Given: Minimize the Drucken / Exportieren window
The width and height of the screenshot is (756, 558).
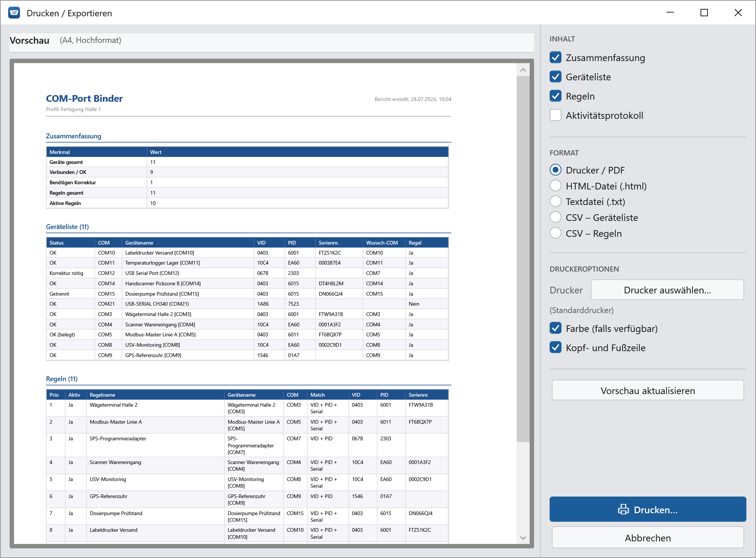Looking at the screenshot, I should point(670,13).
